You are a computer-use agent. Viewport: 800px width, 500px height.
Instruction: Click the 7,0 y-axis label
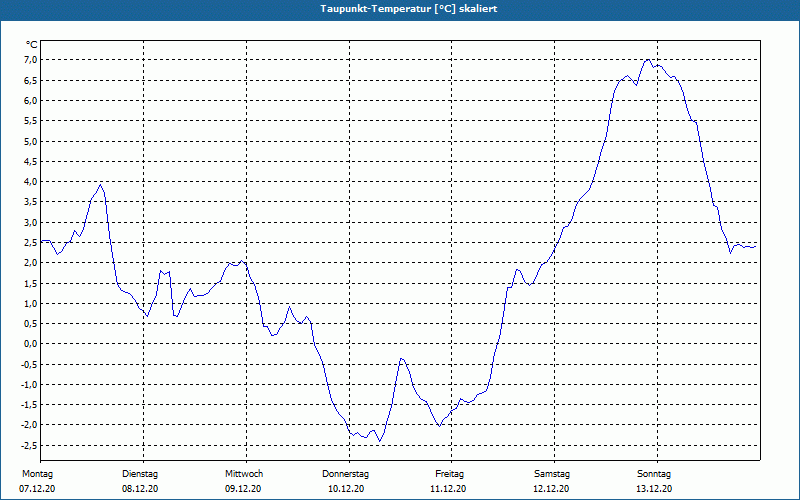(30, 60)
